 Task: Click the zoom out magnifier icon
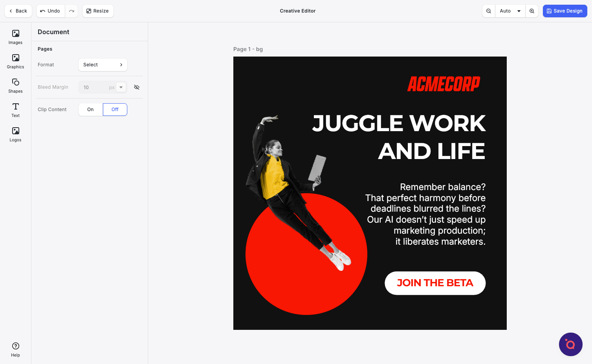point(489,11)
